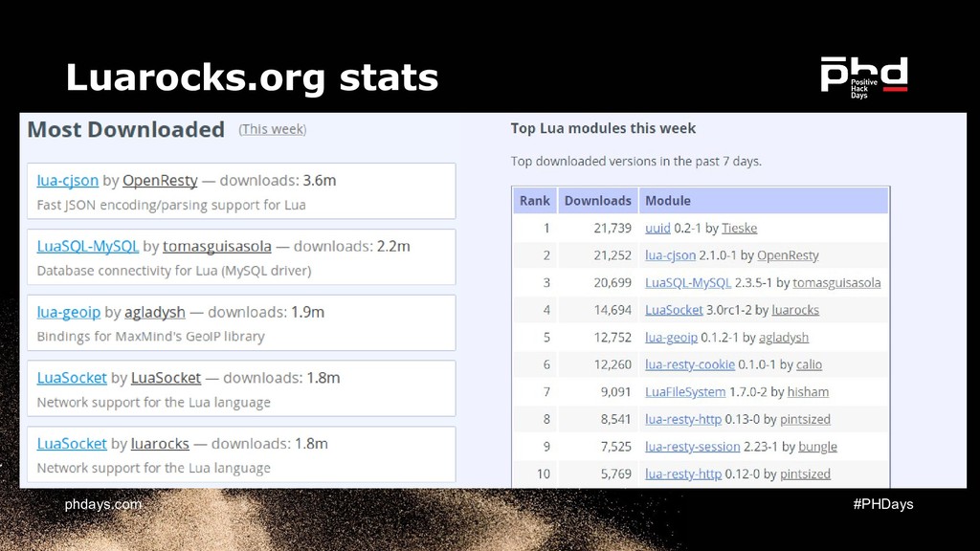
Task: Click tomasguisasola author link in rank 3 row
Action: 836,283
